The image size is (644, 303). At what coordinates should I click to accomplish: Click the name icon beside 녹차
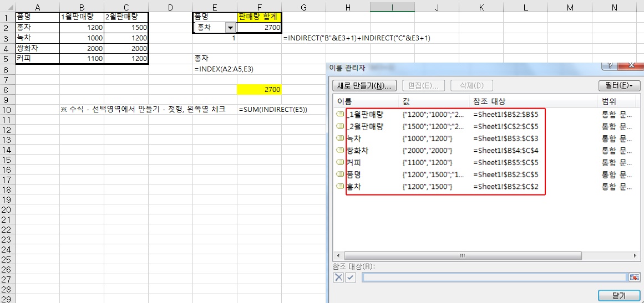point(340,138)
